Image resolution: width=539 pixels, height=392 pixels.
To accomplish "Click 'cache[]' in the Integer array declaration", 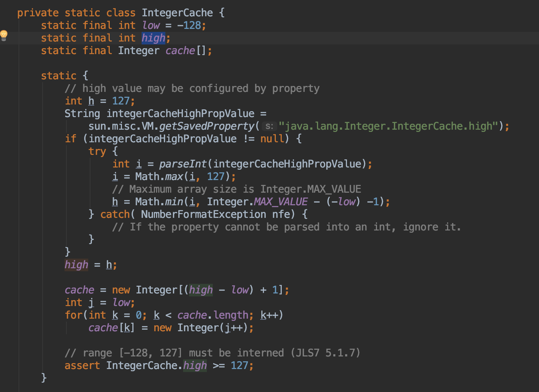I will click(x=185, y=51).
